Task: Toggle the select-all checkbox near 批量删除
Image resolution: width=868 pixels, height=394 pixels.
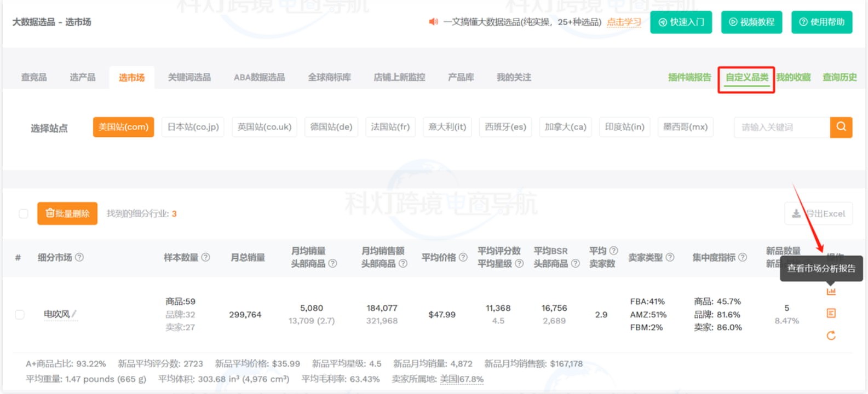Action: (x=24, y=213)
